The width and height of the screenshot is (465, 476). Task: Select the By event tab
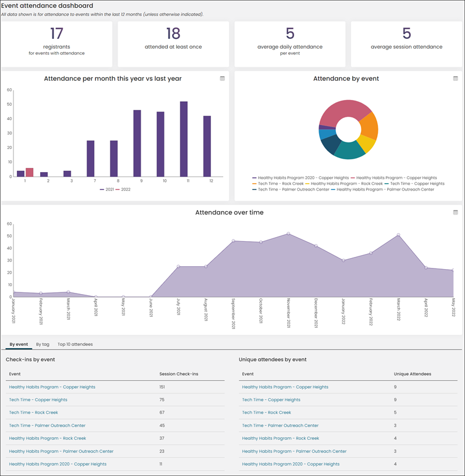click(x=19, y=344)
